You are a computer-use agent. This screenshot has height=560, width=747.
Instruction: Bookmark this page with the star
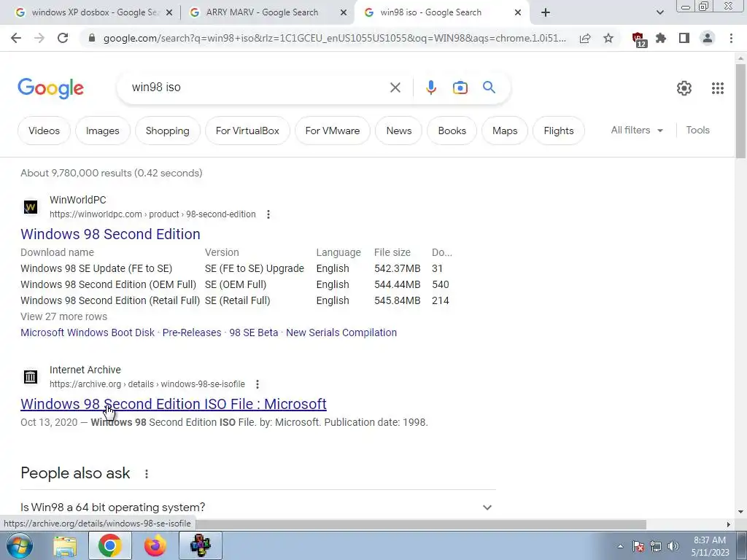tap(608, 38)
